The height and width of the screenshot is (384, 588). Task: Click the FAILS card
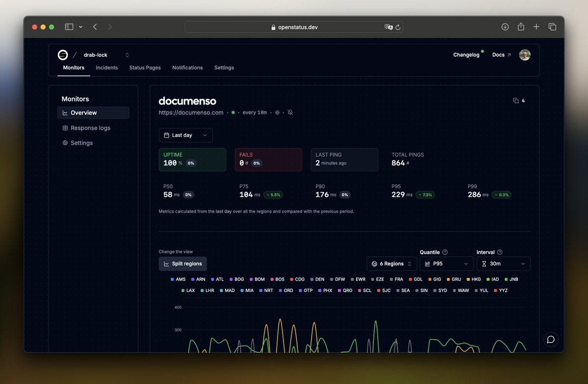pyautogui.click(x=269, y=160)
